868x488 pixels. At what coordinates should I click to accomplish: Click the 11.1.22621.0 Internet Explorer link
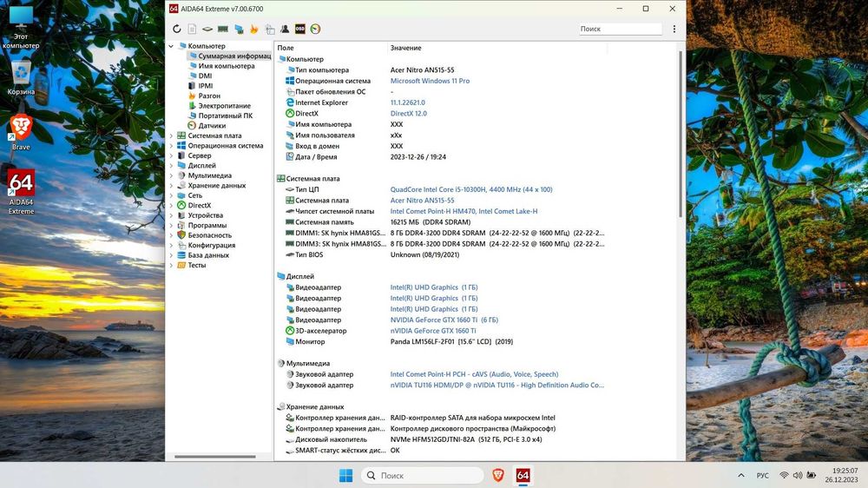click(x=407, y=102)
